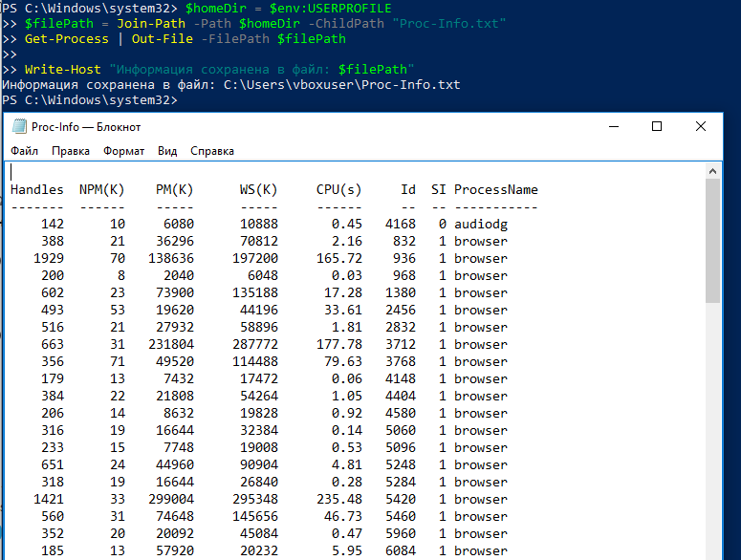The image size is (741, 560).
Task: Open the Правка menu
Action: pos(71,151)
